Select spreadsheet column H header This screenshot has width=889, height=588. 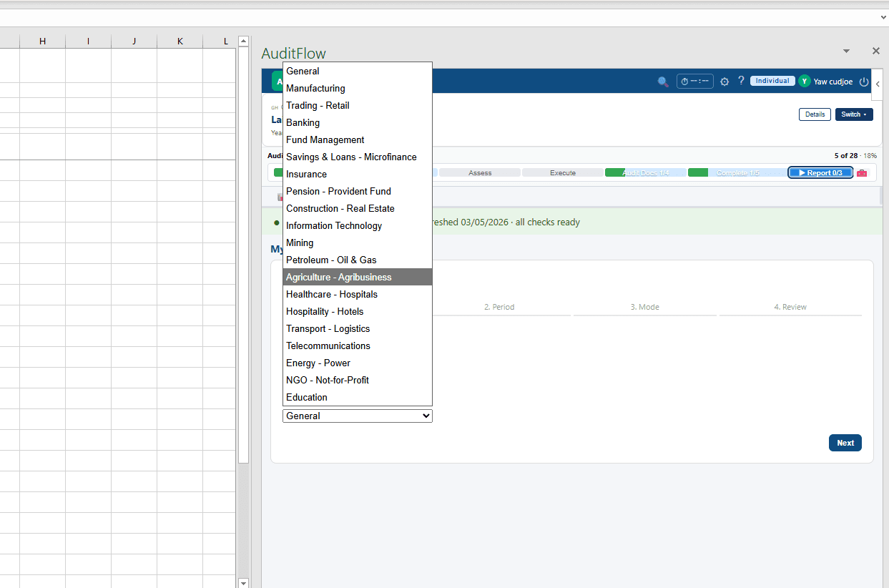coord(42,41)
